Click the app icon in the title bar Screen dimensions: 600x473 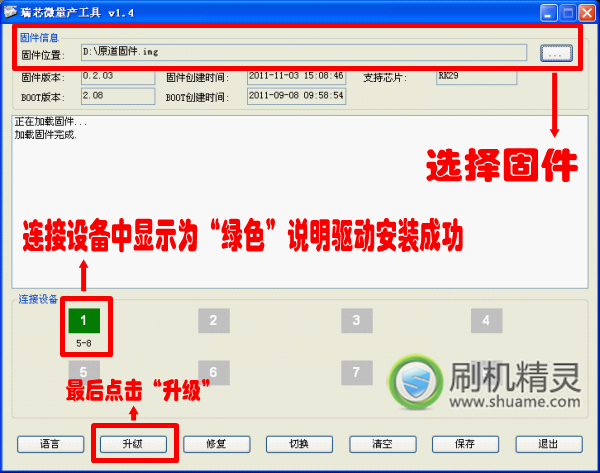point(10,12)
